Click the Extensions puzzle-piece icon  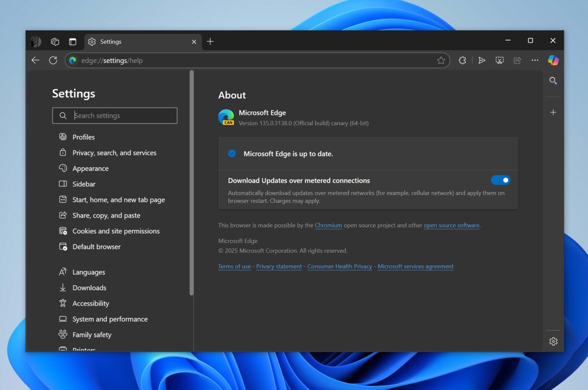click(462, 60)
